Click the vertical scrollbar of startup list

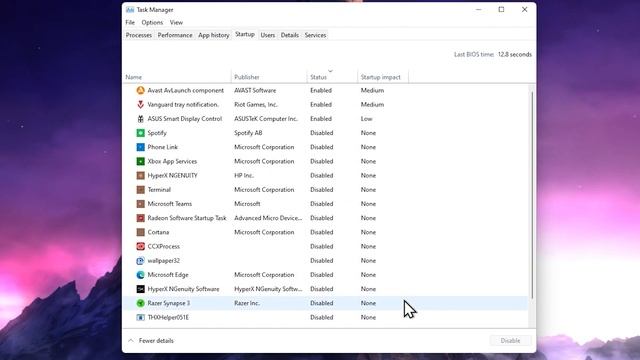tap(532, 195)
